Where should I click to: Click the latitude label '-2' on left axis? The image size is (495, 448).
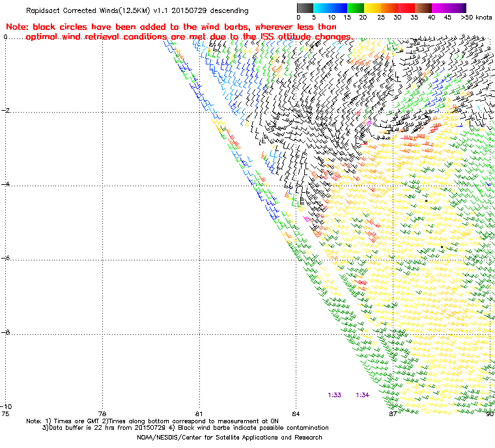point(5,110)
